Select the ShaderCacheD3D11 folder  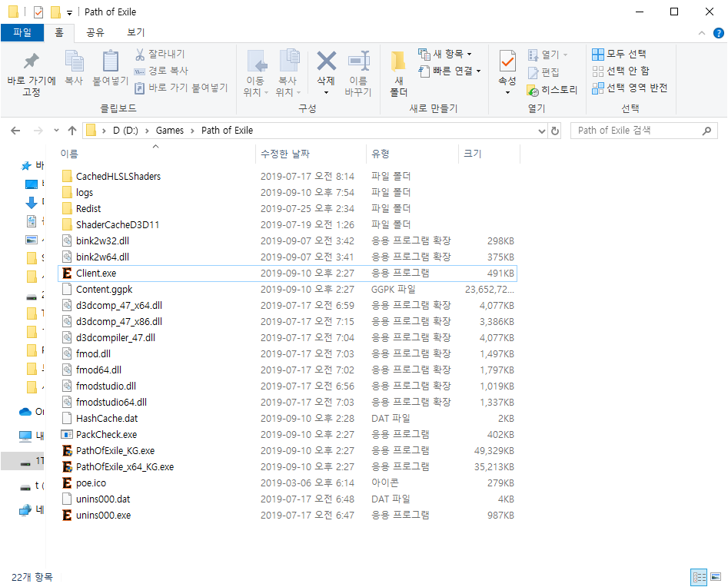pyautogui.click(x=288, y=225)
